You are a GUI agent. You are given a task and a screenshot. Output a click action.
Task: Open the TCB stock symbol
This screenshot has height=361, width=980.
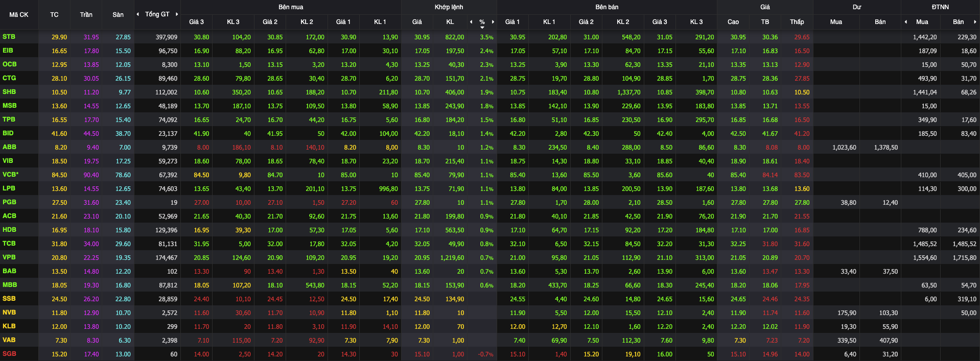(9, 244)
